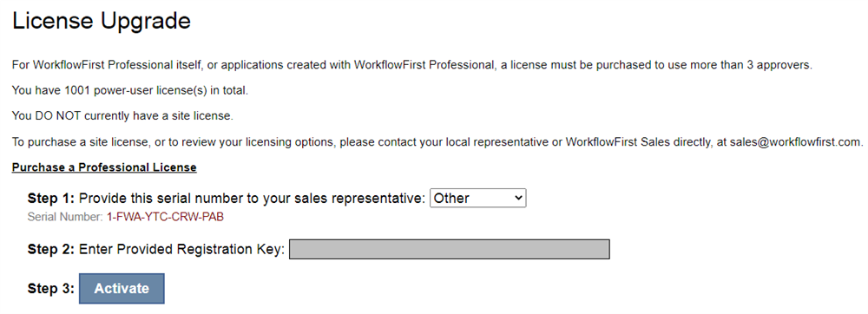The width and height of the screenshot is (868, 314).
Task: Click the "To purchase a site license" paragraph
Action: [x=437, y=142]
